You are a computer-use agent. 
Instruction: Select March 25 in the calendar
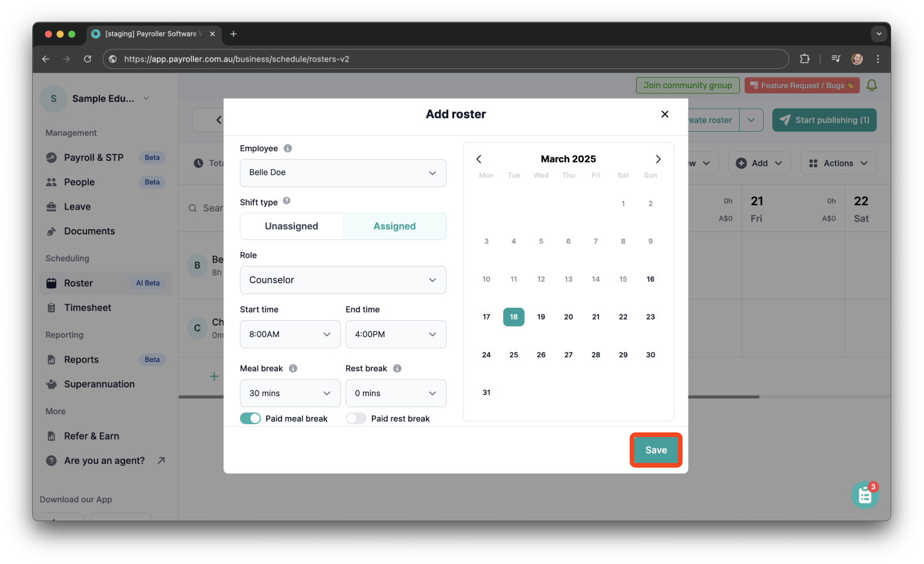tap(514, 355)
